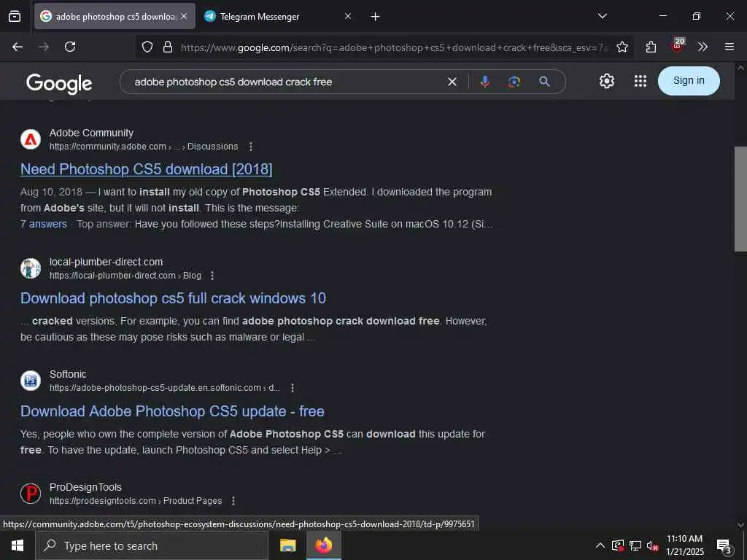Open more options for Adobe Community result
747x560 pixels.
click(251, 147)
